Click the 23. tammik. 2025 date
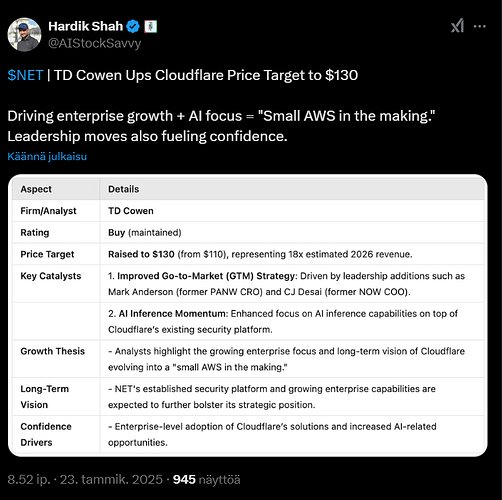 [111, 480]
